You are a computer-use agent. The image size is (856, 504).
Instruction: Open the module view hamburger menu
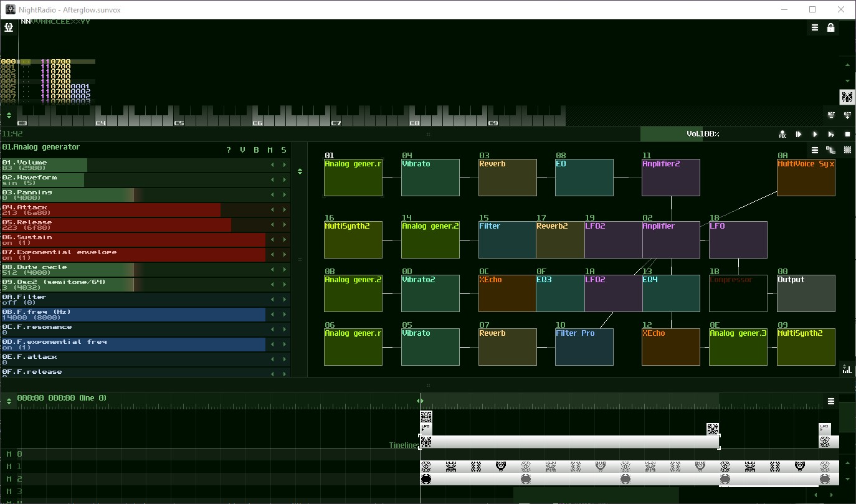coord(815,150)
